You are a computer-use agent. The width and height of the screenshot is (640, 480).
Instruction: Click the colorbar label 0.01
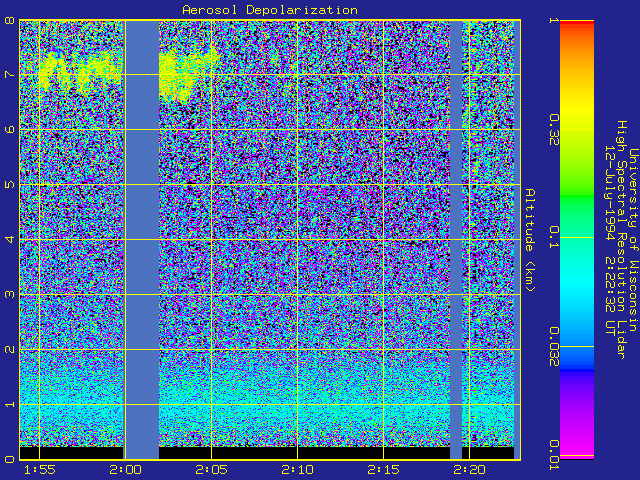(554, 455)
